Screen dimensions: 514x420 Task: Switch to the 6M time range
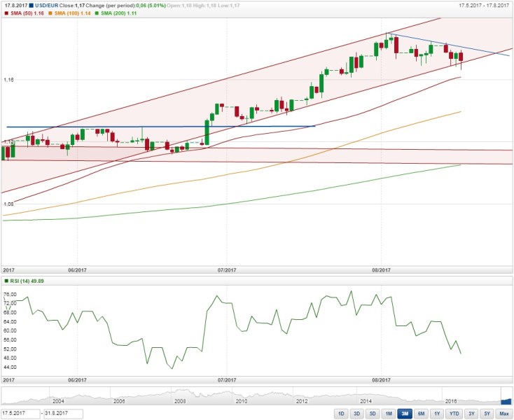[422, 414]
